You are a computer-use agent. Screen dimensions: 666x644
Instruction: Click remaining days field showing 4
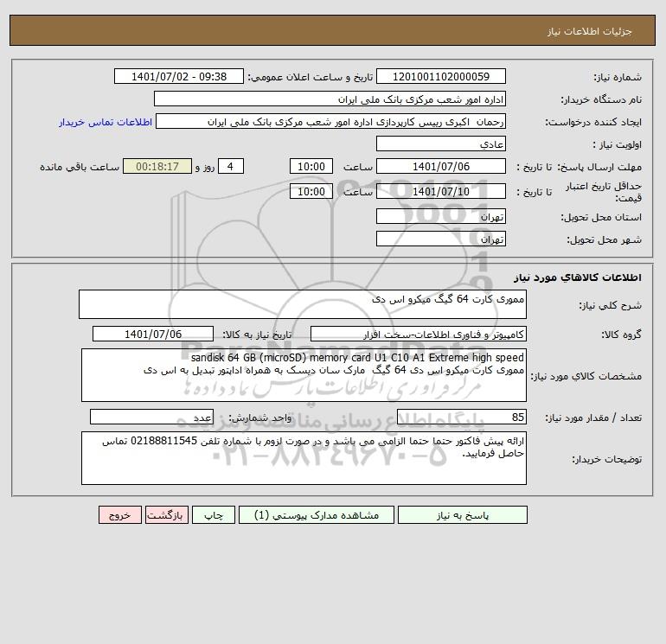(x=231, y=167)
